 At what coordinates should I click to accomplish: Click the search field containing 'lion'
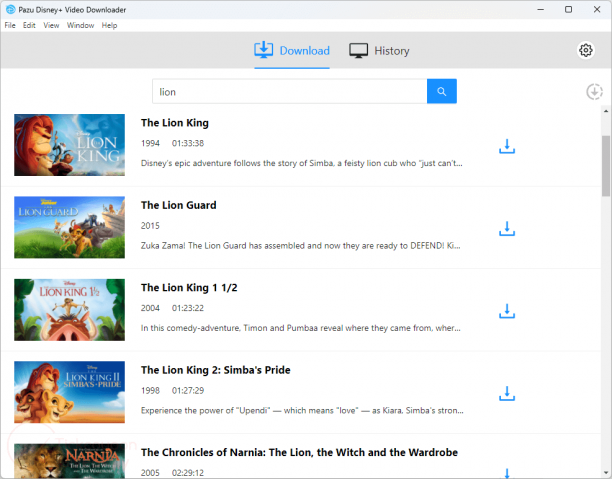(289, 92)
